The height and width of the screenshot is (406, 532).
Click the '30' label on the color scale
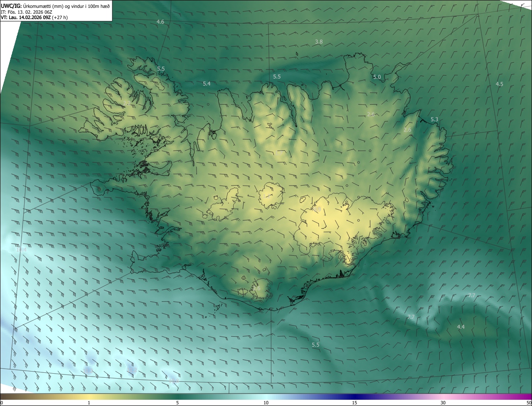(x=443, y=403)
